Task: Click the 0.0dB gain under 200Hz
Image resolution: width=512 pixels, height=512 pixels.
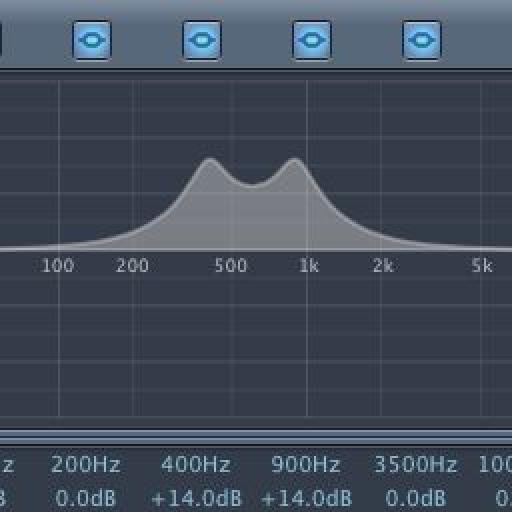Action: click(85, 498)
